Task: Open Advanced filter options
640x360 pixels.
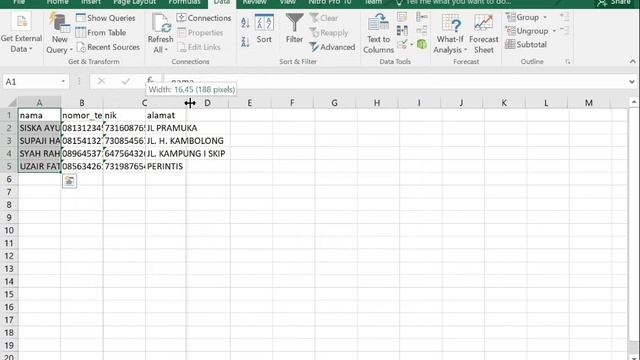Action: pos(332,47)
